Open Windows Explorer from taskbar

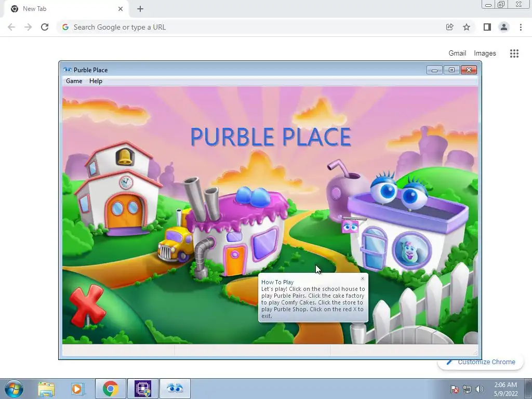point(46,389)
